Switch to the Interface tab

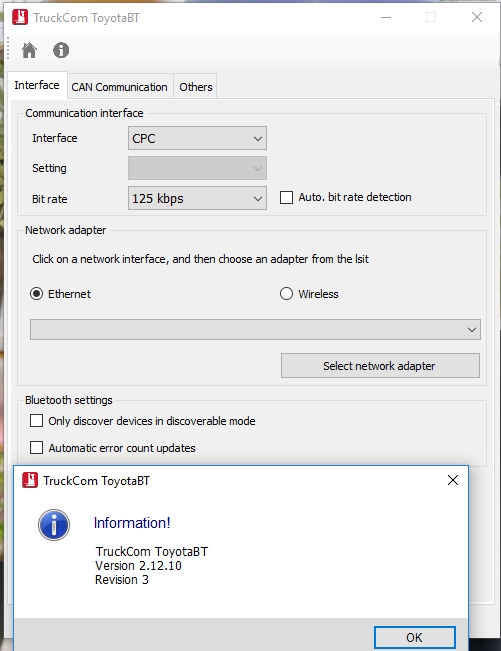click(x=37, y=85)
